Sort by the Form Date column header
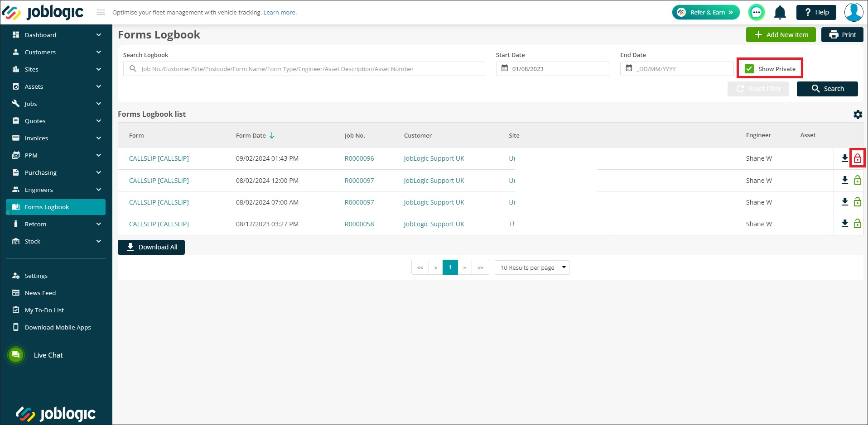868x425 pixels. (255, 135)
